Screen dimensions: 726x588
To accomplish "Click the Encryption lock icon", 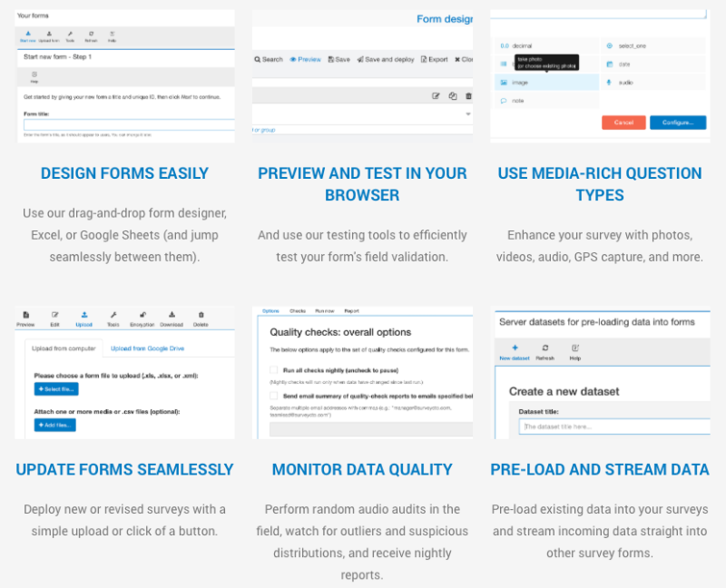I will pos(142,315).
